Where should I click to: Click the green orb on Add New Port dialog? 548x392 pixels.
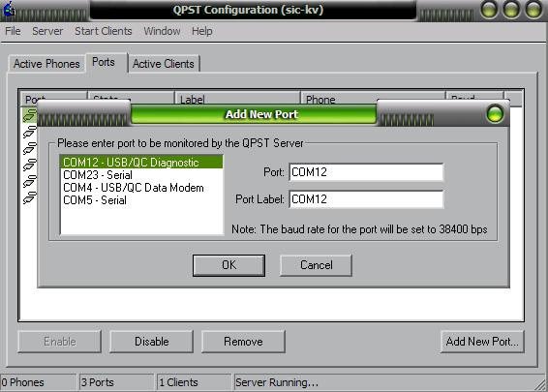[x=495, y=113]
